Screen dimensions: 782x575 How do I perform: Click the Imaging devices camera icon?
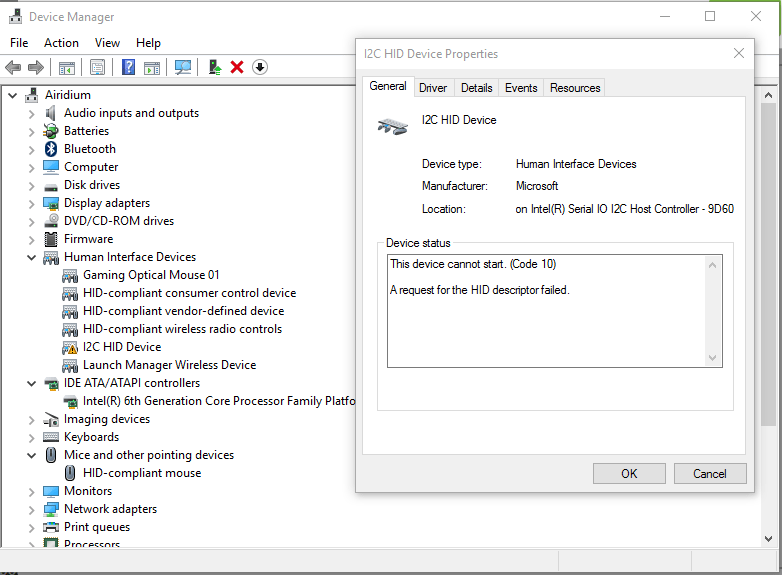(x=51, y=419)
